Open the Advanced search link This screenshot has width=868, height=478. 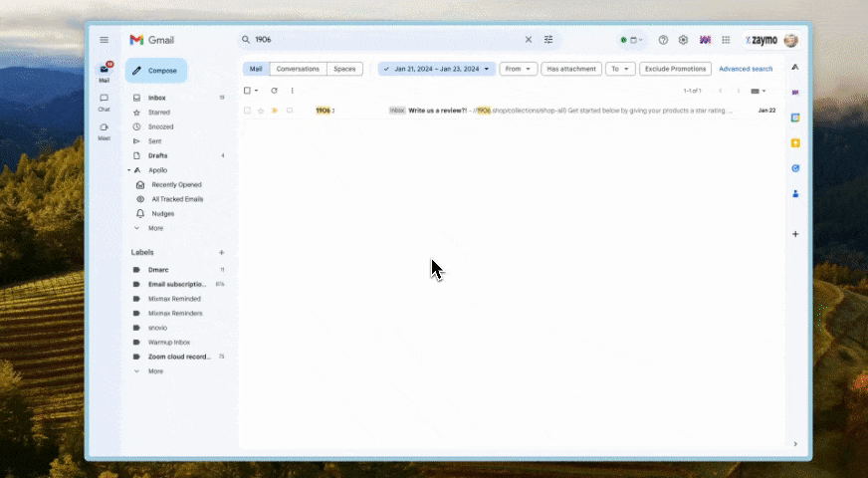coord(746,69)
